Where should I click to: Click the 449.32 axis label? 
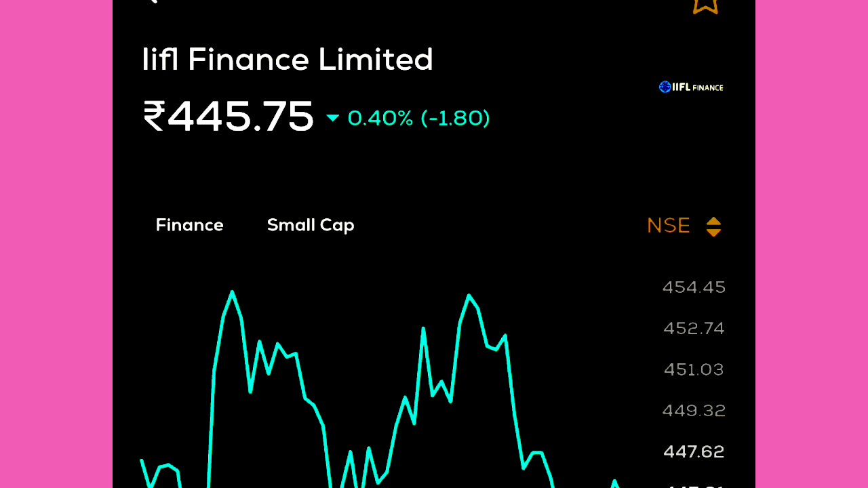(694, 411)
